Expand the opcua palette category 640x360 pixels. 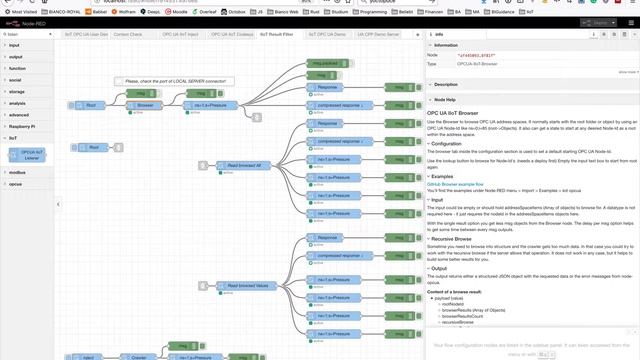point(27,184)
